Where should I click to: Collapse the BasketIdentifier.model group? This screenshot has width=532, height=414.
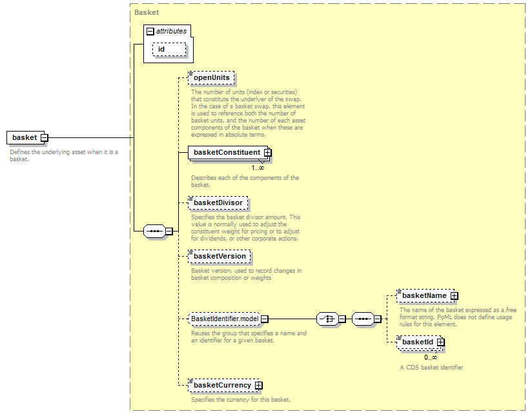265,319
